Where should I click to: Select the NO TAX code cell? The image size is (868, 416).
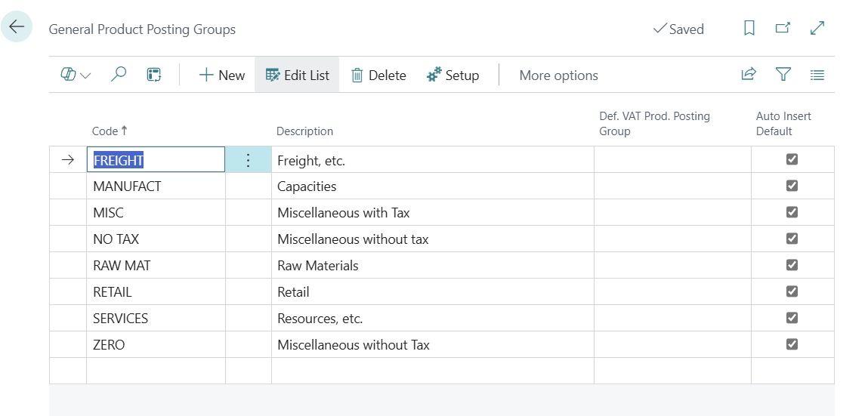(x=156, y=239)
